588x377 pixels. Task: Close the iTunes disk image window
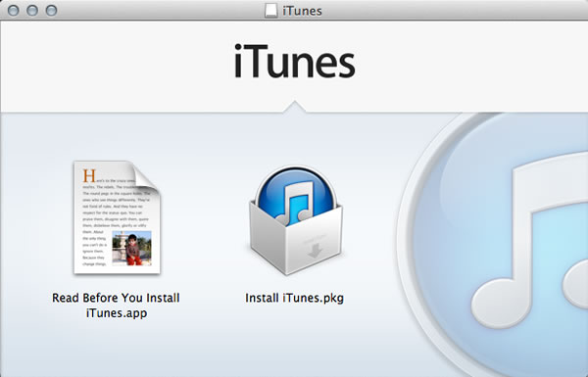tap(14, 11)
